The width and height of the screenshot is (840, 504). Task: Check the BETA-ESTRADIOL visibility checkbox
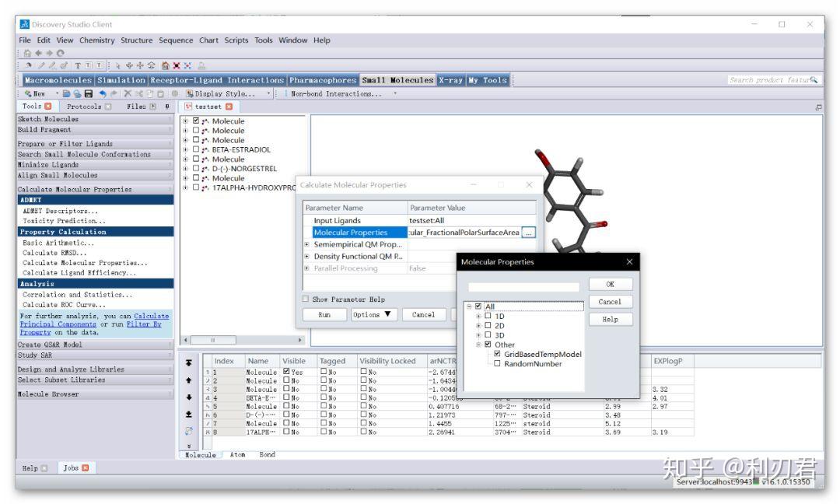click(x=196, y=149)
